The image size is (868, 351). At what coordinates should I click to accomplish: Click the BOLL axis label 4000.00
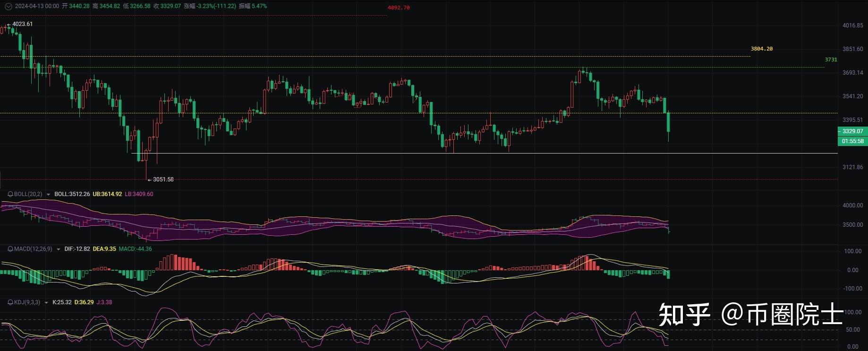[x=853, y=205]
